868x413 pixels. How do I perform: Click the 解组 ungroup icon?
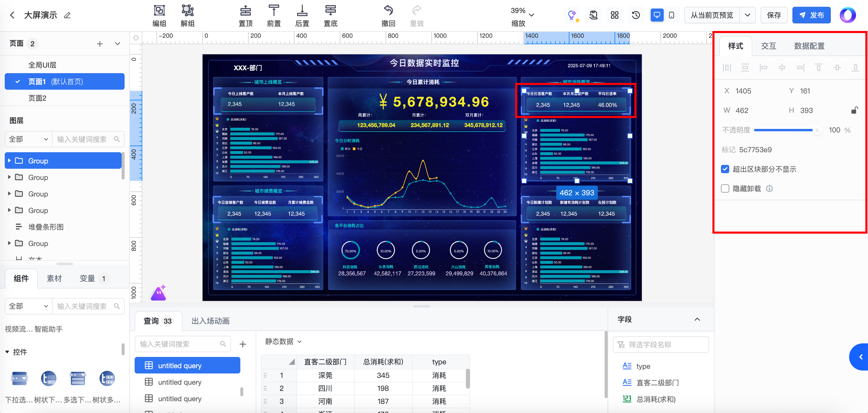[187, 10]
